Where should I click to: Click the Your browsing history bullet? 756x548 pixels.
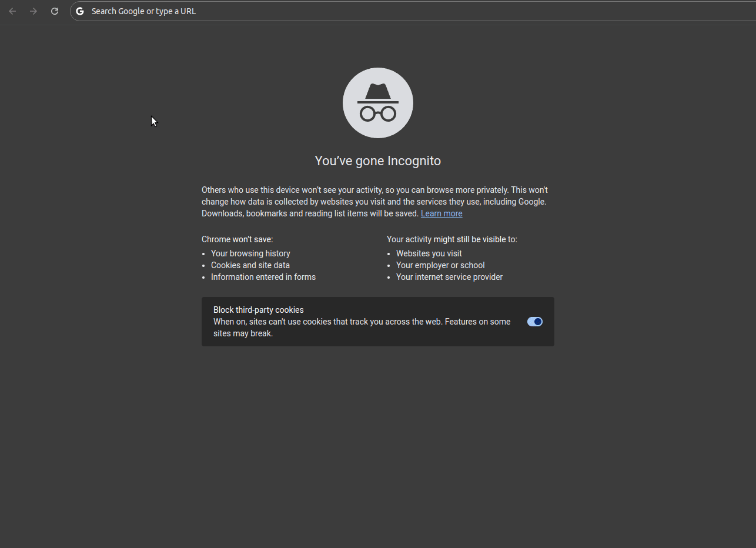pyautogui.click(x=250, y=253)
